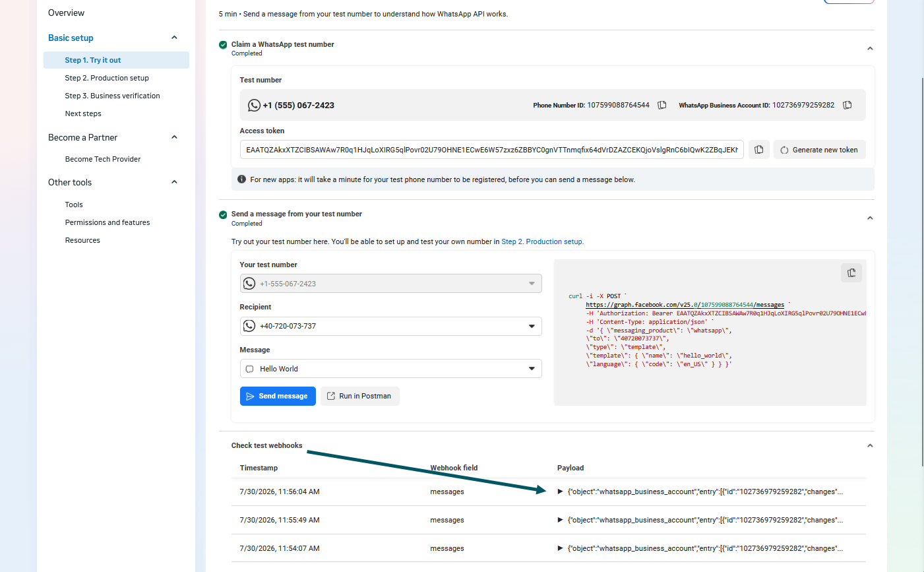Click the chat bubble icon in the Message field
The width and height of the screenshot is (924, 572).
tap(249, 369)
